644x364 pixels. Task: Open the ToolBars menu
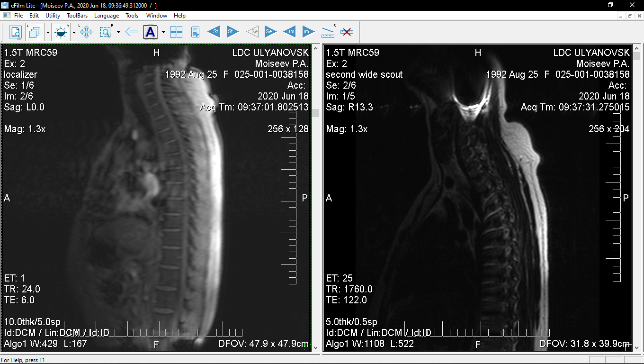click(77, 16)
